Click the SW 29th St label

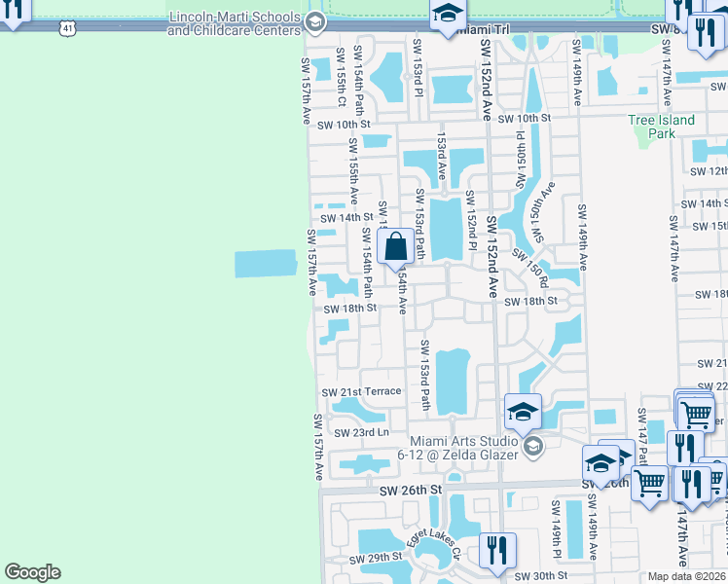(376, 558)
